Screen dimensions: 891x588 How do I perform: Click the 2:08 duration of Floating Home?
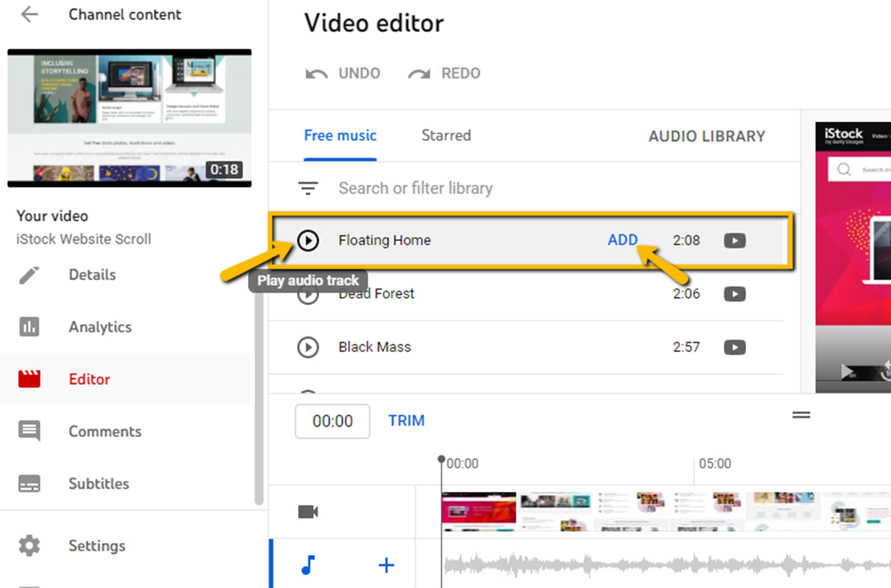tap(686, 240)
